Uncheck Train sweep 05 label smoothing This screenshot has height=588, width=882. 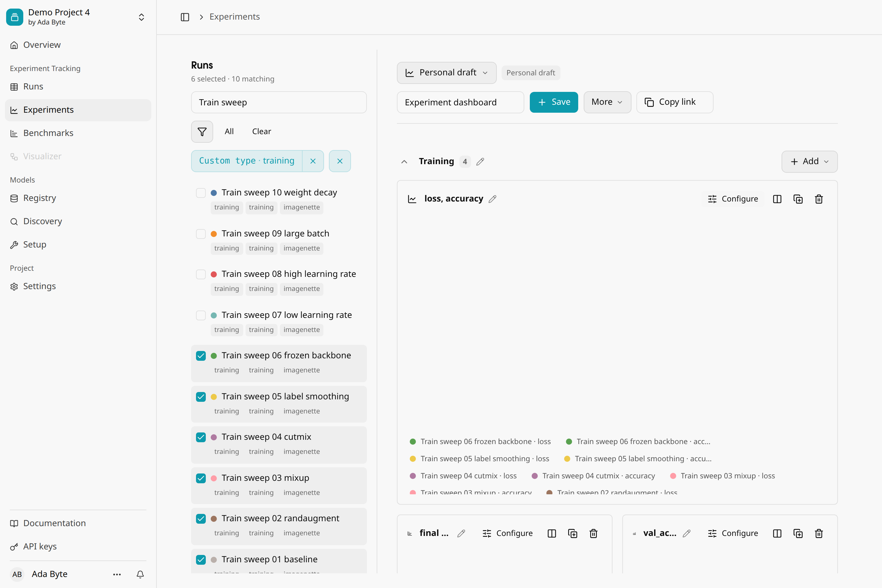[201, 397]
